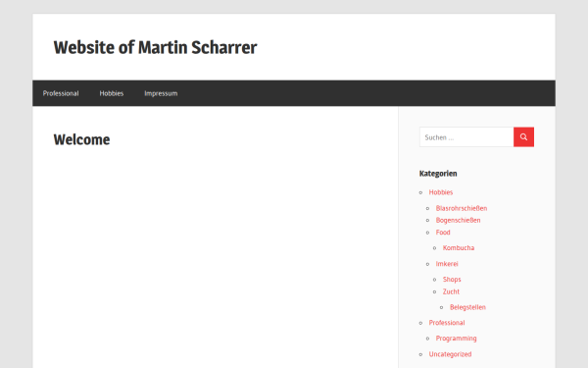Select the Hobbies category in the sidebar
588x368 pixels.
pyautogui.click(x=441, y=192)
